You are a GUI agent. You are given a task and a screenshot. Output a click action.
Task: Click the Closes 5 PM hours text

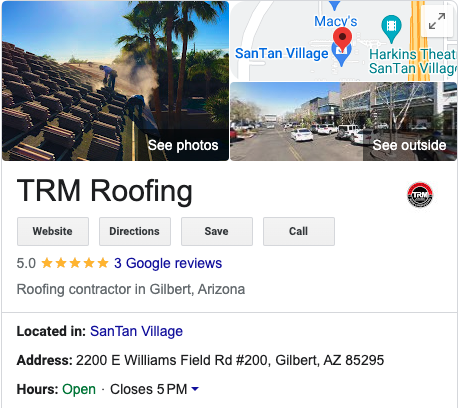point(149,389)
